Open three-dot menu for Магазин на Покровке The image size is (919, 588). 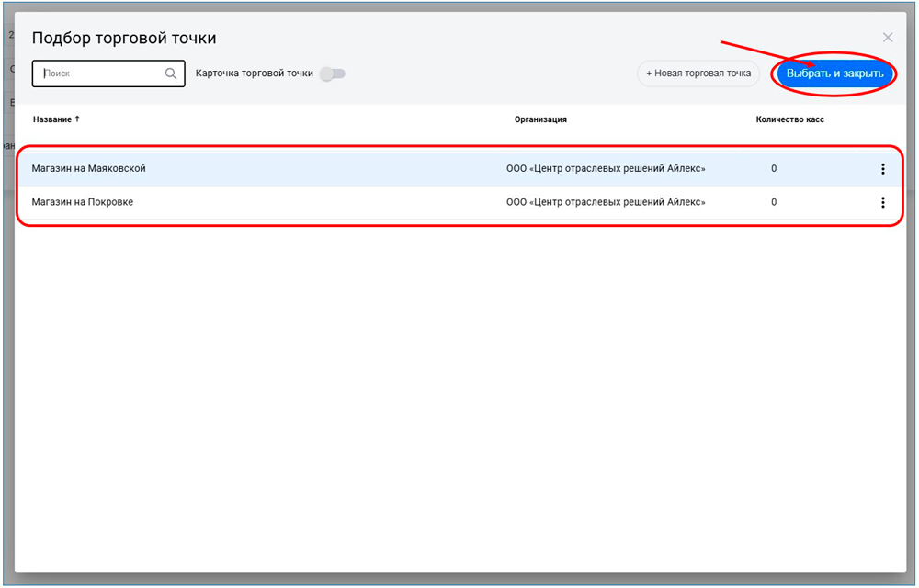(883, 203)
